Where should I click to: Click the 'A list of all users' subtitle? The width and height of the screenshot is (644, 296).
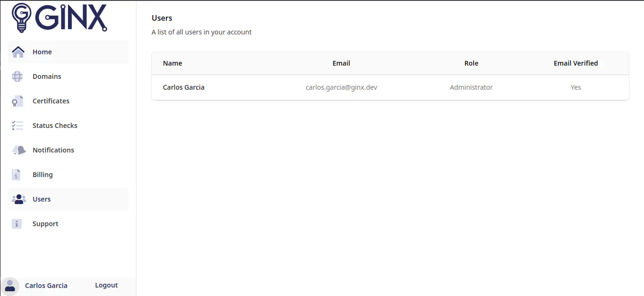202,32
